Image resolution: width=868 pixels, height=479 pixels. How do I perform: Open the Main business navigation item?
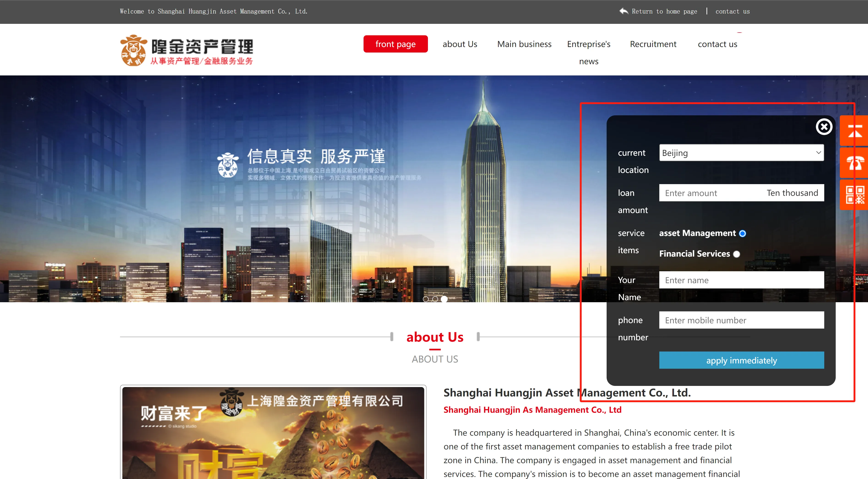(x=524, y=44)
